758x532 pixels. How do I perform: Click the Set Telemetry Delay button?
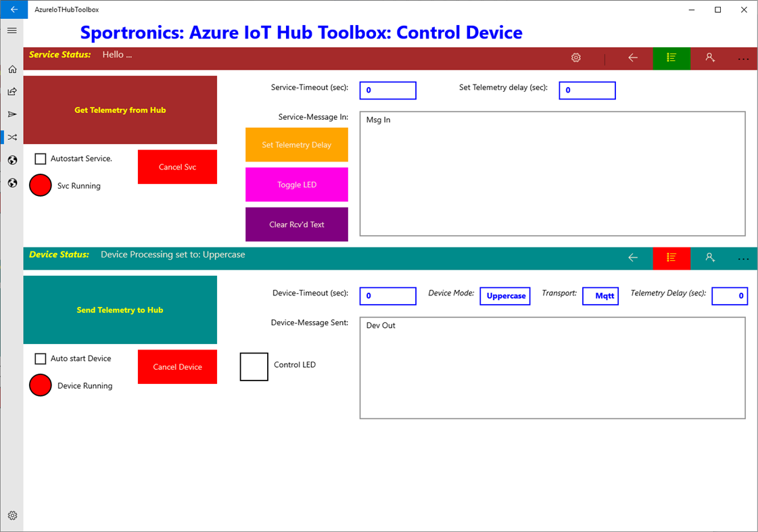click(x=297, y=145)
